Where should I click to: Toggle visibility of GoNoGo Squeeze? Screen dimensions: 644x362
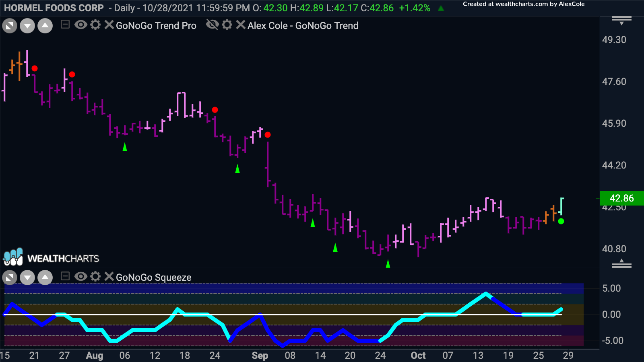[80, 276]
